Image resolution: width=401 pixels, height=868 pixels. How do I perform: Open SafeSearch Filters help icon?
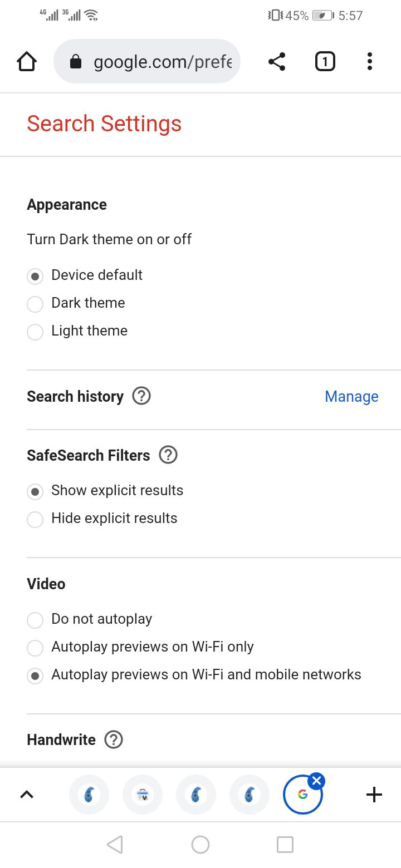click(x=168, y=455)
